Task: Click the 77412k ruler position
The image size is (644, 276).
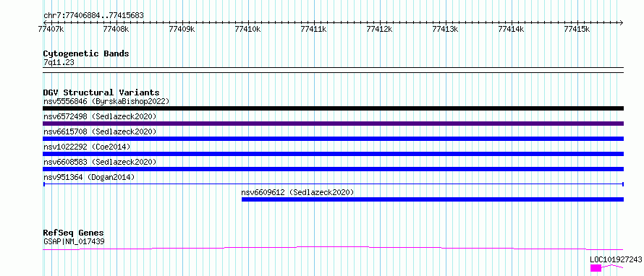Action: click(x=379, y=29)
